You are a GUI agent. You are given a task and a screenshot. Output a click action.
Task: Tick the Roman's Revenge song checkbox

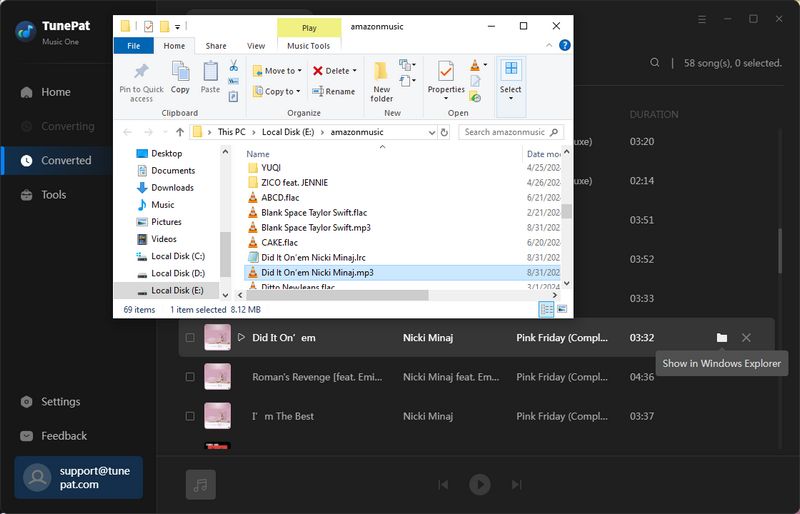(x=190, y=377)
